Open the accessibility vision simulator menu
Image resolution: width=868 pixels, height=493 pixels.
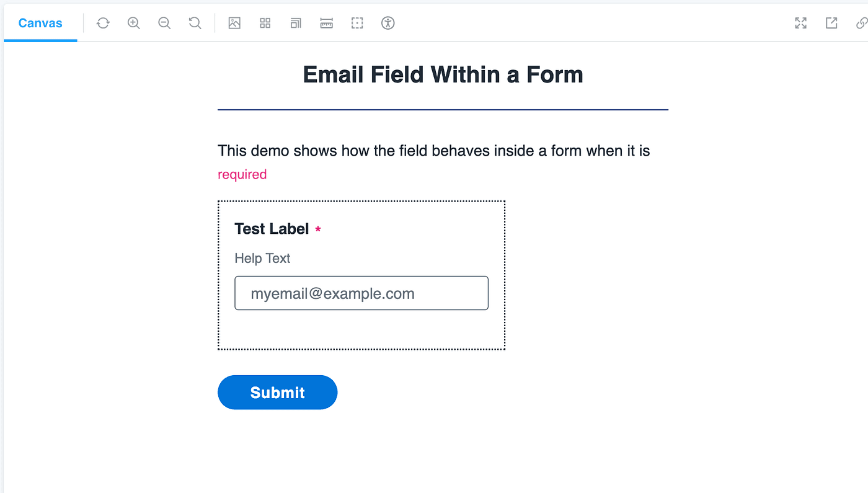point(388,24)
